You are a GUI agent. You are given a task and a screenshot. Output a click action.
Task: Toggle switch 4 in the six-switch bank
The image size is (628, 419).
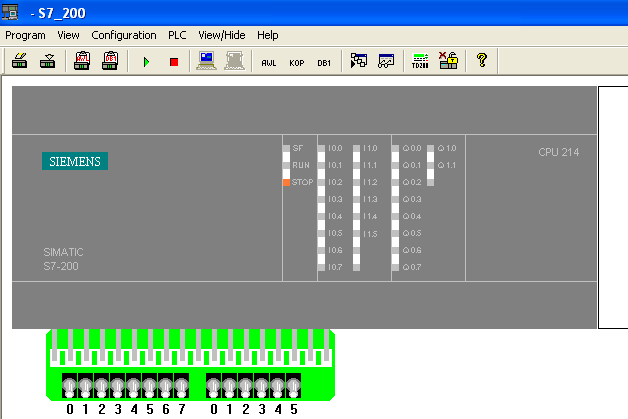tap(278, 386)
